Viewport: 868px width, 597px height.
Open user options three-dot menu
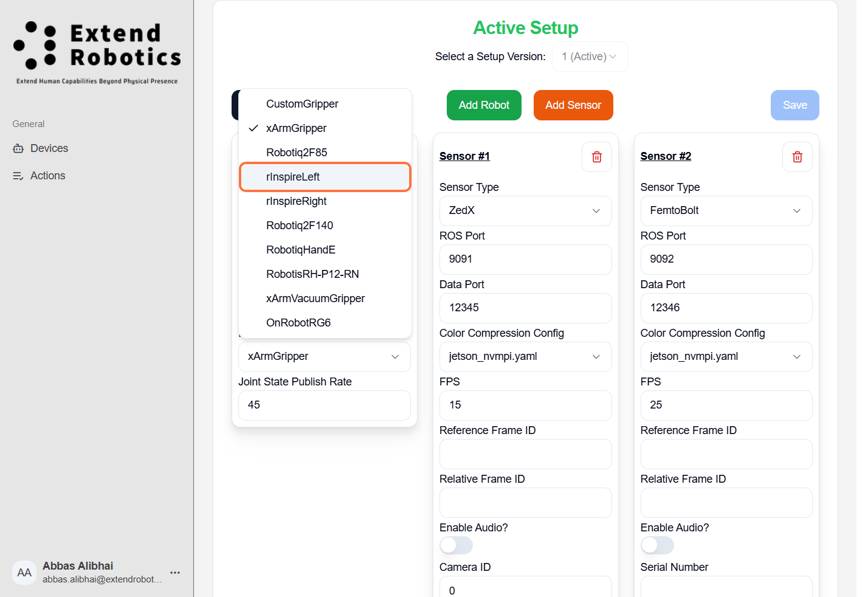[x=175, y=573]
